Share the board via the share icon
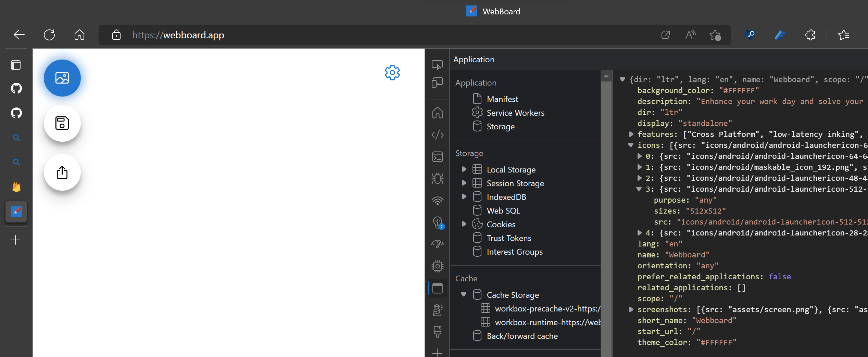 [x=62, y=173]
